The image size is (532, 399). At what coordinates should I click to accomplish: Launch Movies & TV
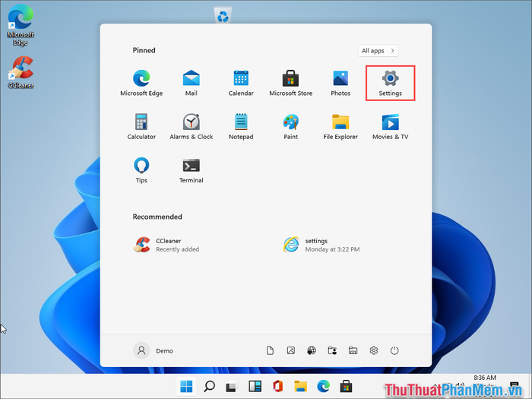[x=390, y=127]
